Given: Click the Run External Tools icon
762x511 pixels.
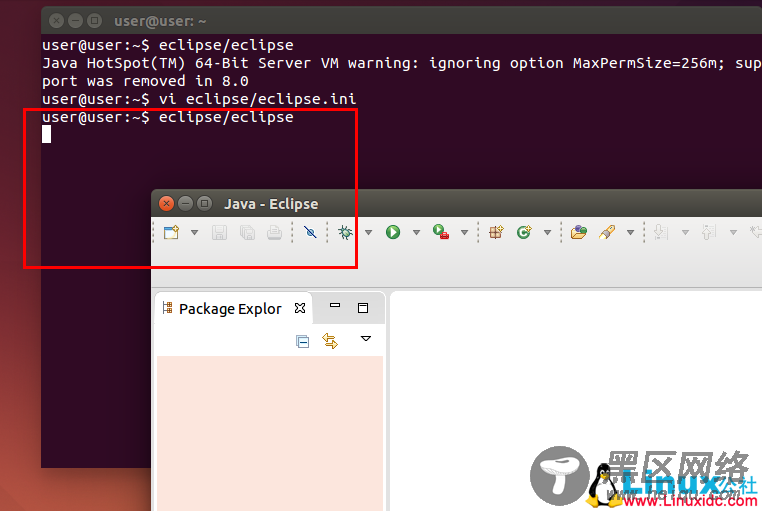Looking at the screenshot, I should [441, 232].
